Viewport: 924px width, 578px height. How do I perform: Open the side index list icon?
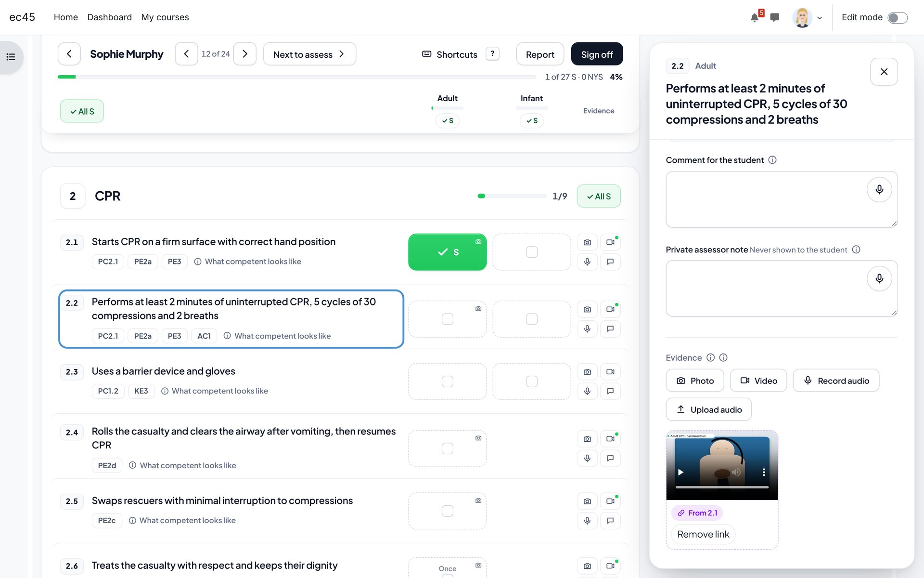[11, 57]
